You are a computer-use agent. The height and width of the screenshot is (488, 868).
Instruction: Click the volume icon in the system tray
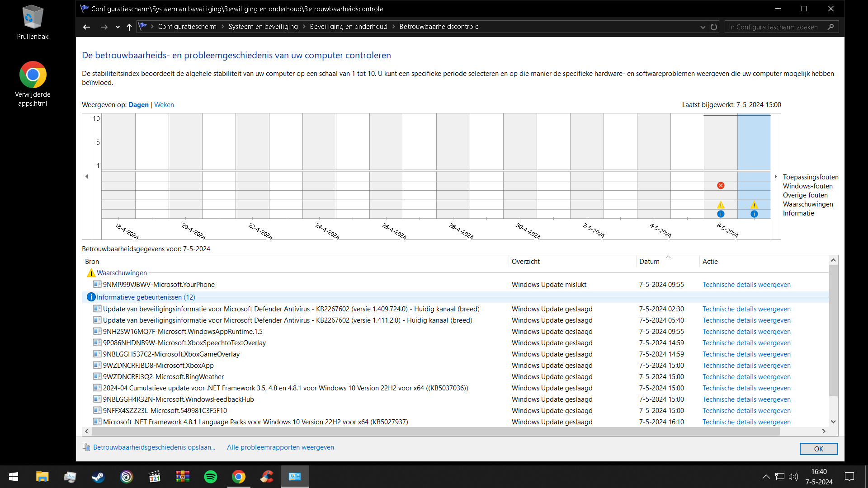coord(793,477)
